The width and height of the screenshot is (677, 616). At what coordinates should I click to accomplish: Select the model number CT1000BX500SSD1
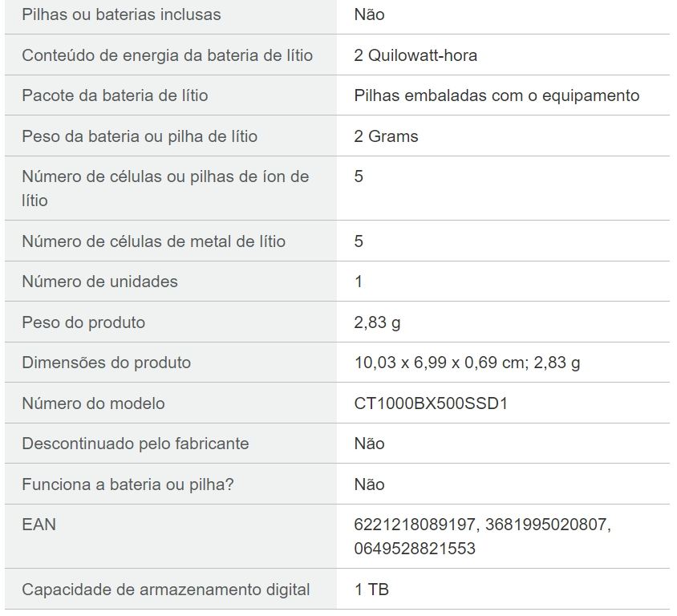431,403
